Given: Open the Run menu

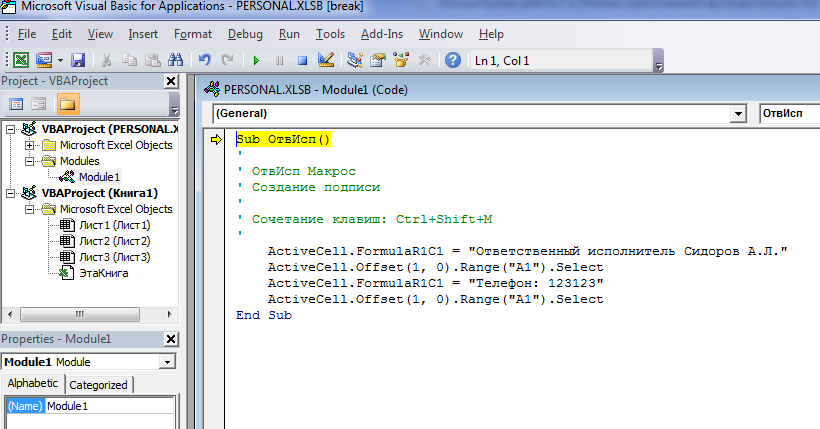Looking at the screenshot, I should (289, 34).
